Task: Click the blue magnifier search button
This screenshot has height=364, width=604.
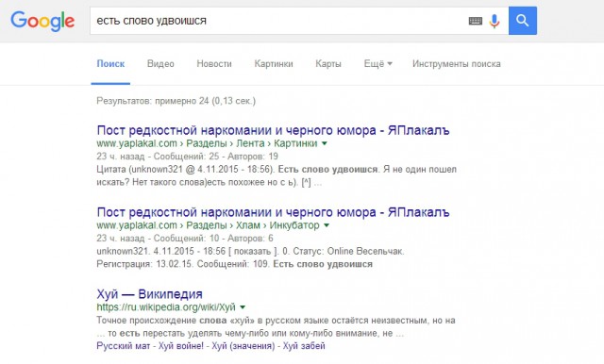Action: [523, 21]
